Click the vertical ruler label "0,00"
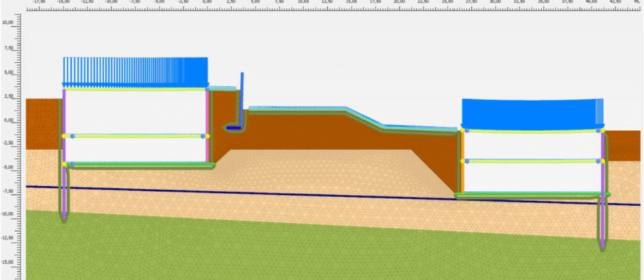Screen dimensions: 644x280 (x=8, y=120)
